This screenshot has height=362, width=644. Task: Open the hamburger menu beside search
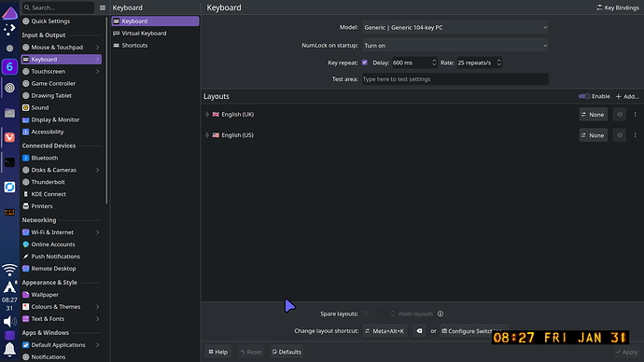[x=103, y=7]
